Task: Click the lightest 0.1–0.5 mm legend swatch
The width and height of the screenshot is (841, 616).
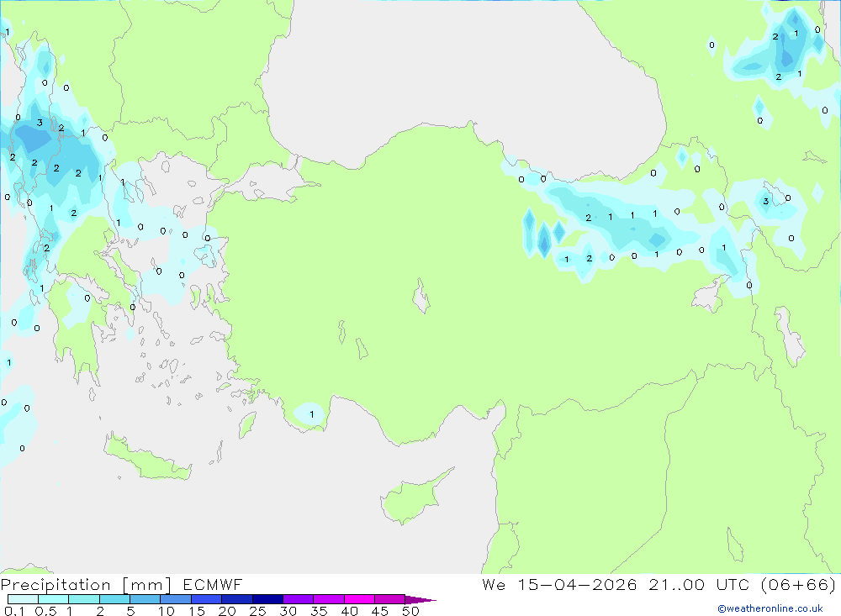Action: click(x=23, y=599)
